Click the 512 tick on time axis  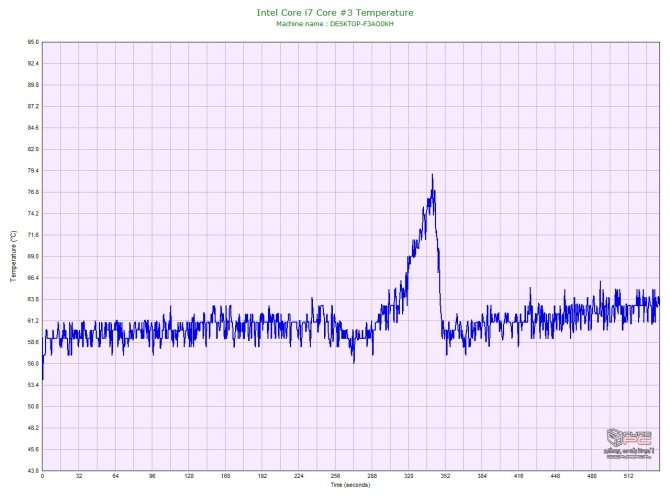pyautogui.click(x=629, y=476)
